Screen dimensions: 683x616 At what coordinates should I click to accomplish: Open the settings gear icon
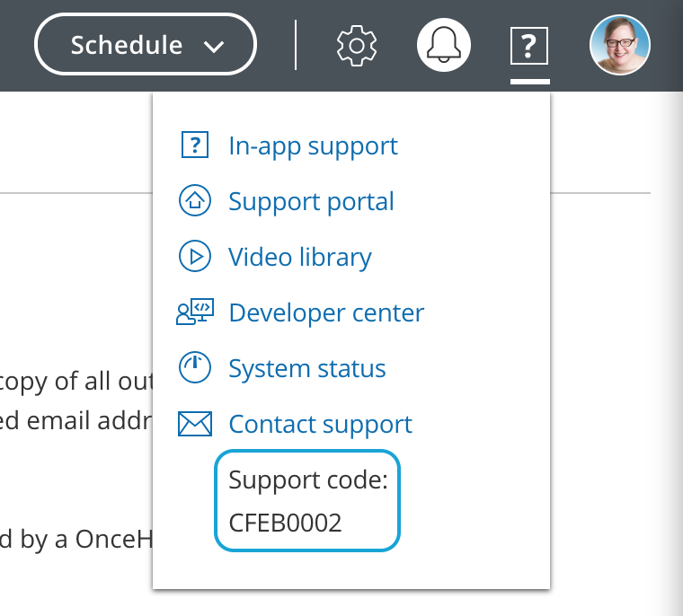tap(357, 44)
